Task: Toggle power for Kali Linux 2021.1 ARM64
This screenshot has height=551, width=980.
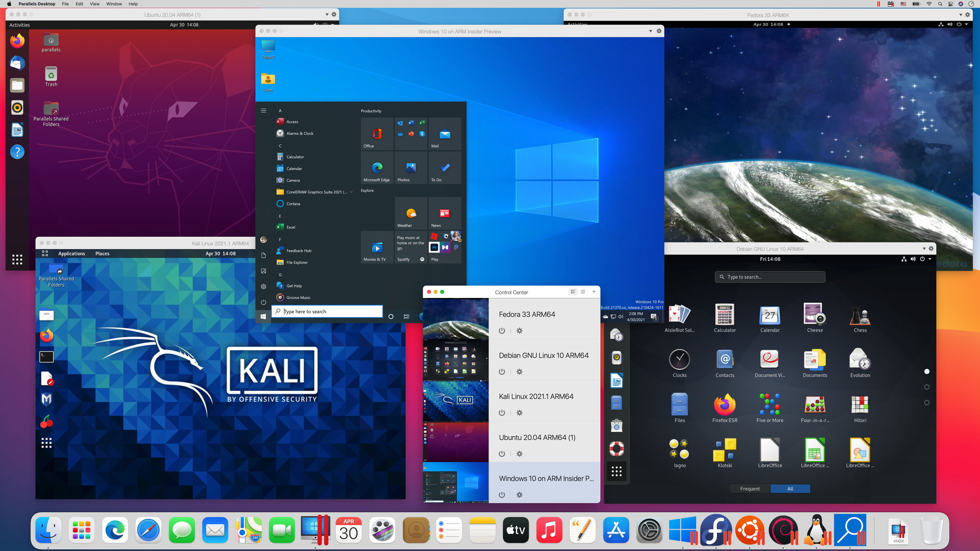Action: (x=502, y=413)
